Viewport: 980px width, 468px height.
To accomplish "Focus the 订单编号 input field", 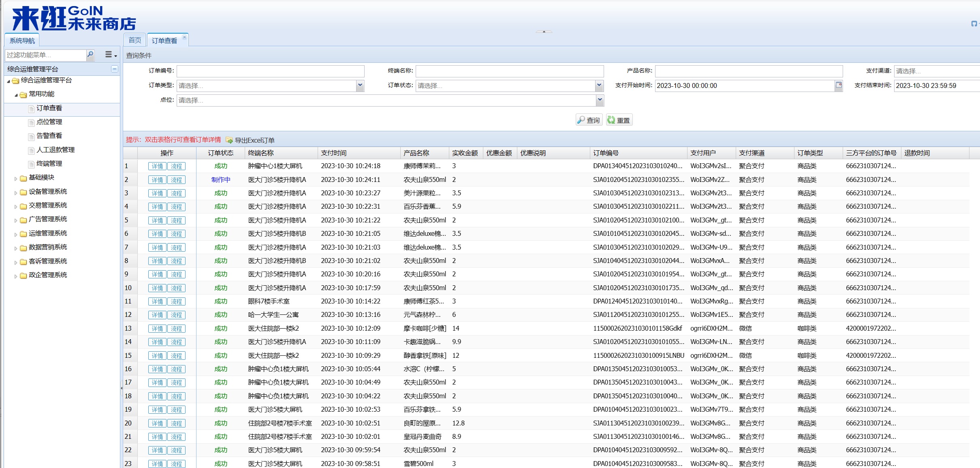I will tap(270, 71).
